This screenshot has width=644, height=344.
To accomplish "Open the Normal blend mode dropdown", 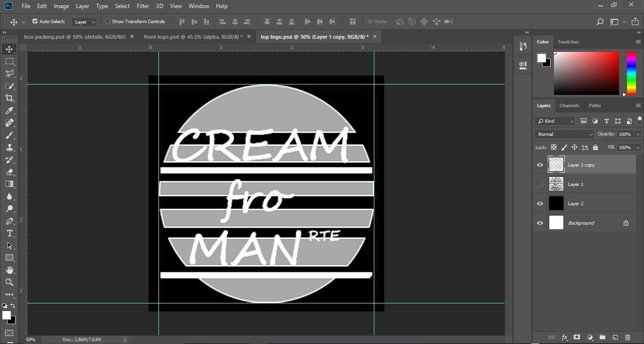I will pyautogui.click(x=564, y=134).
